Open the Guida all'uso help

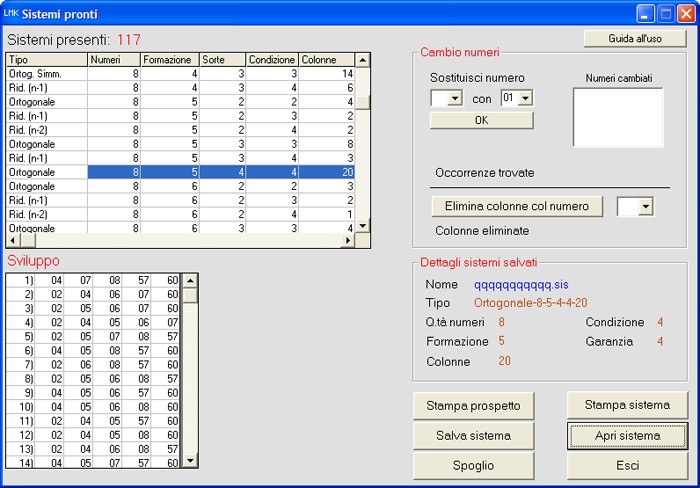click(x=634, y=39)
